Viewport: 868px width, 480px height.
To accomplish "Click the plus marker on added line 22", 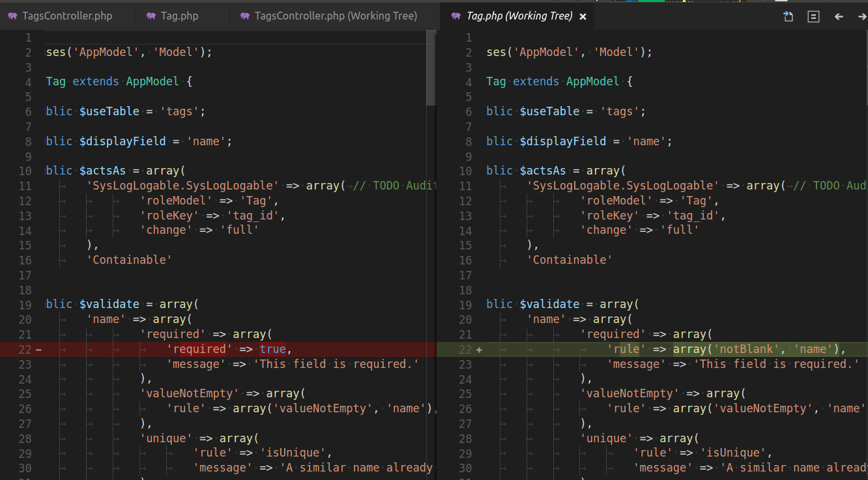I will (x=479, y=350).
